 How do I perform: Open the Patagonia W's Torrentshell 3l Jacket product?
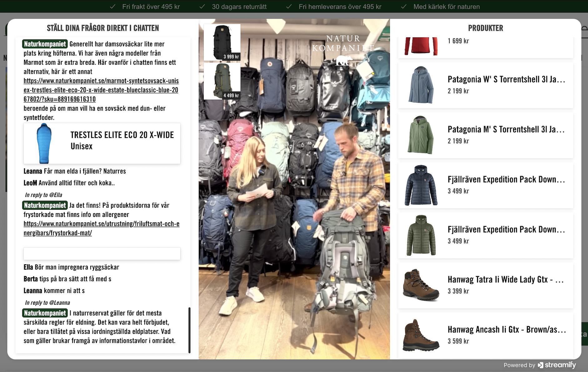click(x=486, y=85)
